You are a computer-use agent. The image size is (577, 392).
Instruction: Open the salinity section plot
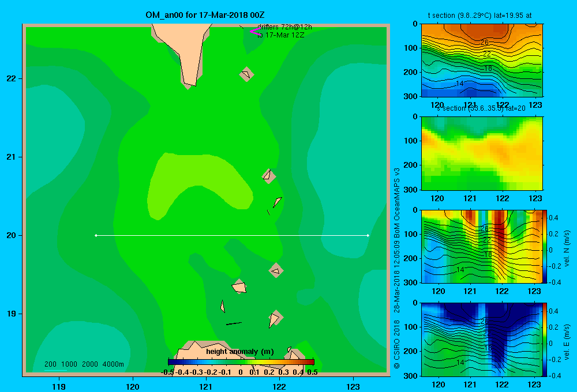(482, 153)
